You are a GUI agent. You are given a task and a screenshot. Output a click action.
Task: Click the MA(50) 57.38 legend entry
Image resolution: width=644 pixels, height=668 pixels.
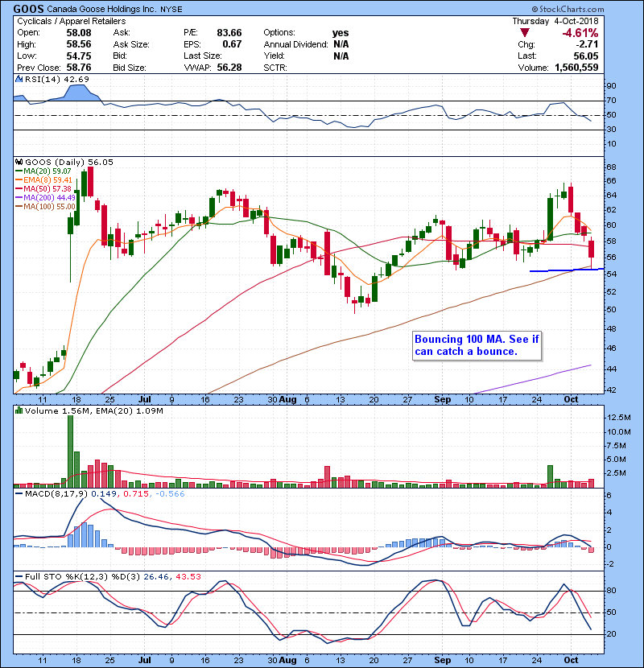(x=43, y=188)
